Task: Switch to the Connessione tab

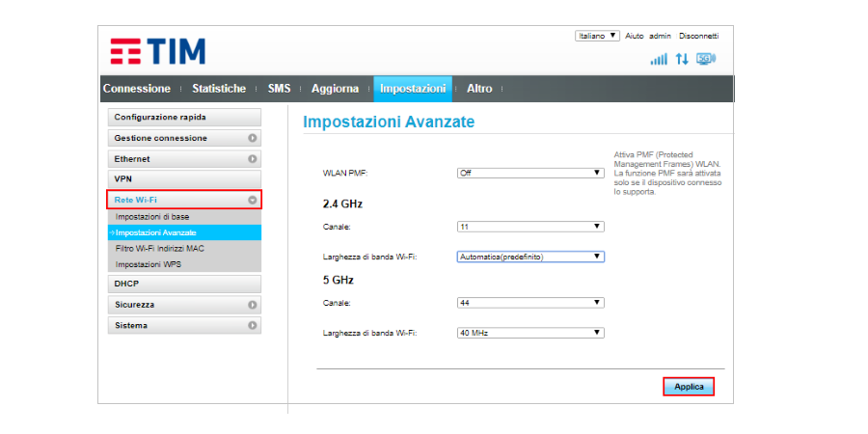Action: point(137,89)
